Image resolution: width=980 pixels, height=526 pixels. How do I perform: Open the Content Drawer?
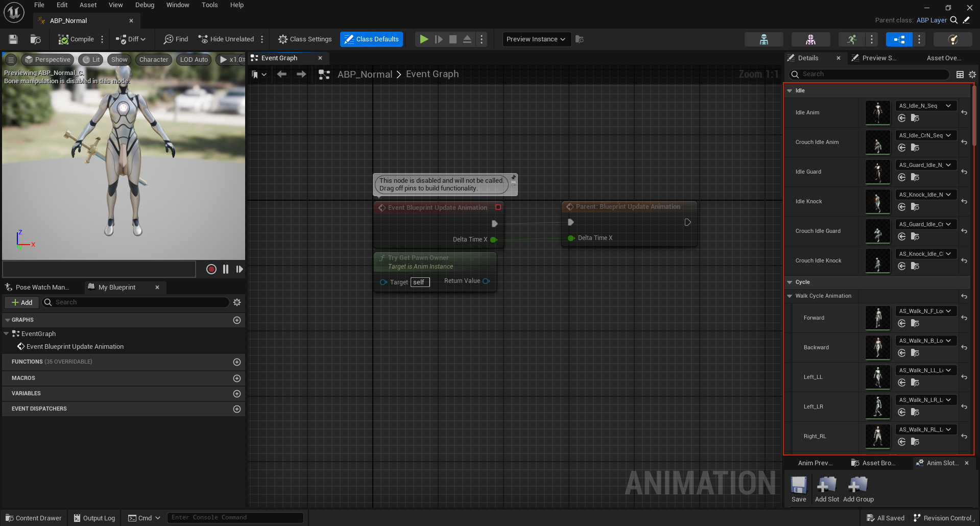tap(34, 518)
